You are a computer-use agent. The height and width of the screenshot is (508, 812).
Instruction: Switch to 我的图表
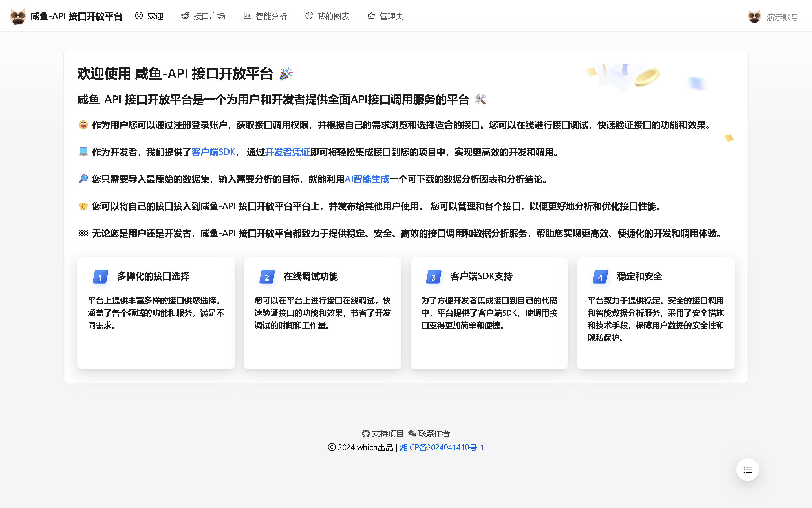pyautogui.click(x=327, y=16)
